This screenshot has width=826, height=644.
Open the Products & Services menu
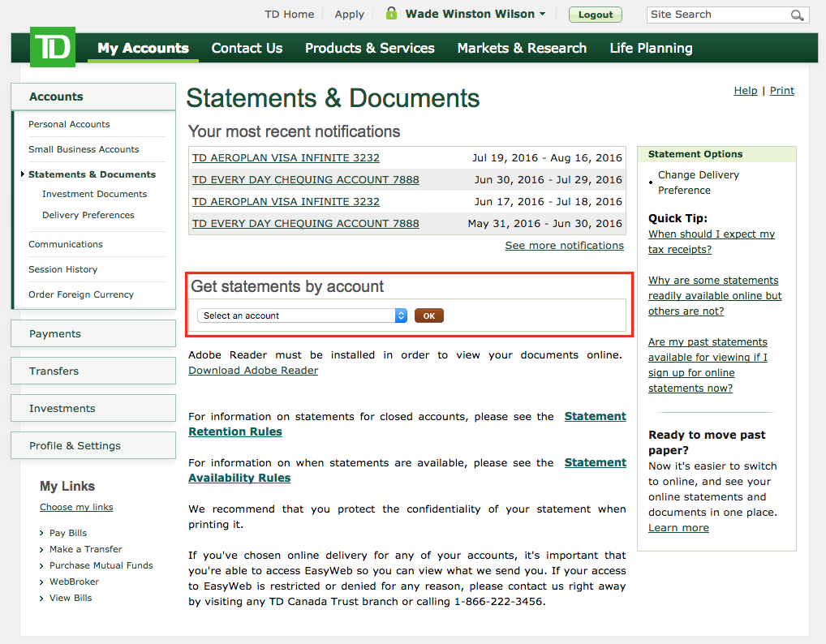coord(370,48)
